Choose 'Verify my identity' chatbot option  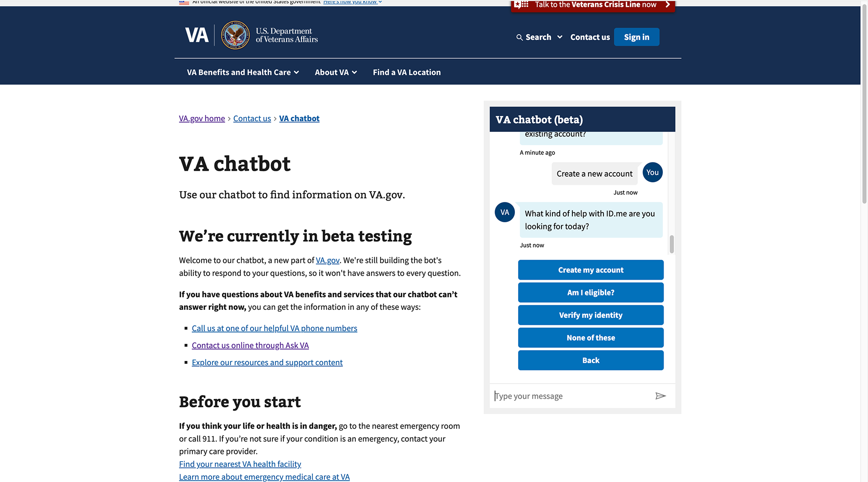pos(590,315)
